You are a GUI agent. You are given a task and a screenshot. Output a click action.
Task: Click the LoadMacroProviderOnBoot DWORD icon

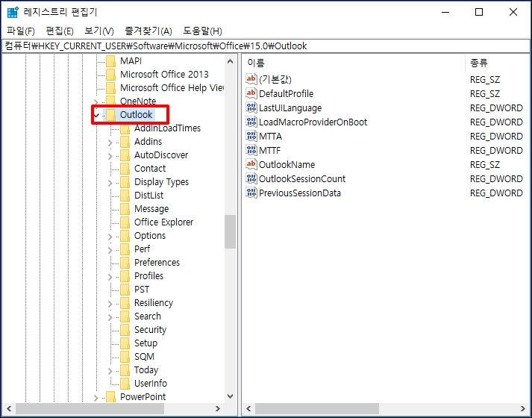(251, 122)
